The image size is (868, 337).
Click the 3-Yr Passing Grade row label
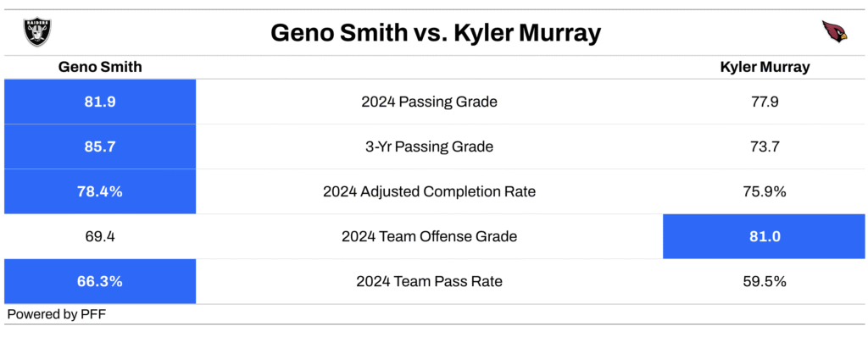tap(430, 147)
